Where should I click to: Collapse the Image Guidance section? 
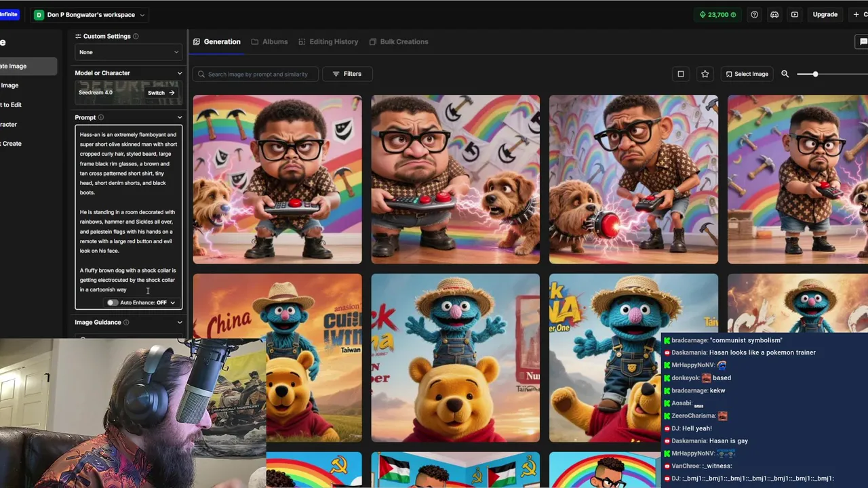click(180, 322)
